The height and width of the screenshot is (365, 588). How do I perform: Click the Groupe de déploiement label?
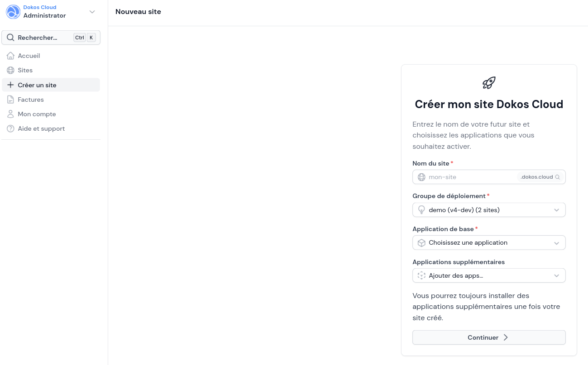pyautogui.click(x=449, y=196)
